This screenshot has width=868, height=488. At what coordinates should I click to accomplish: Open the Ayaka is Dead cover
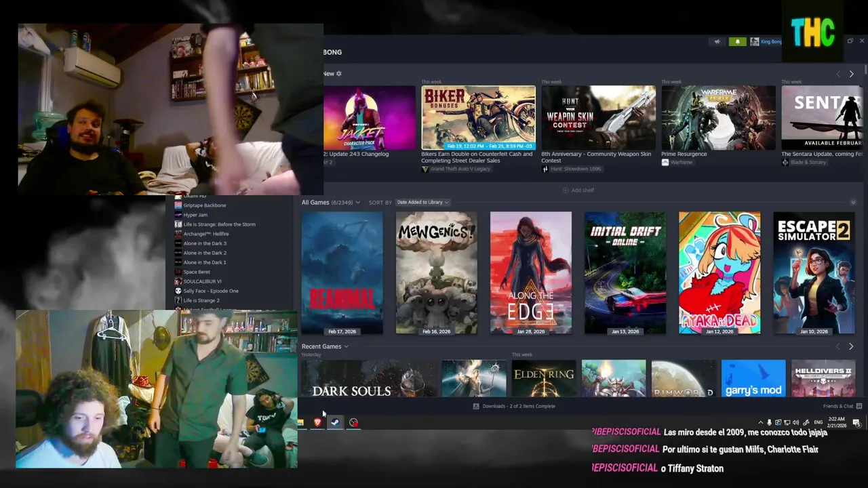(719, 273)
